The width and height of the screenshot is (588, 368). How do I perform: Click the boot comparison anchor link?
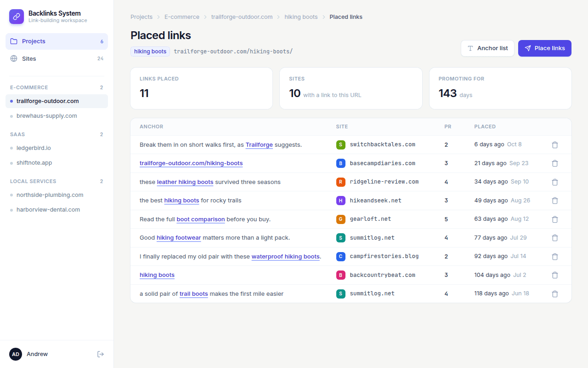[x=201, y=219]
